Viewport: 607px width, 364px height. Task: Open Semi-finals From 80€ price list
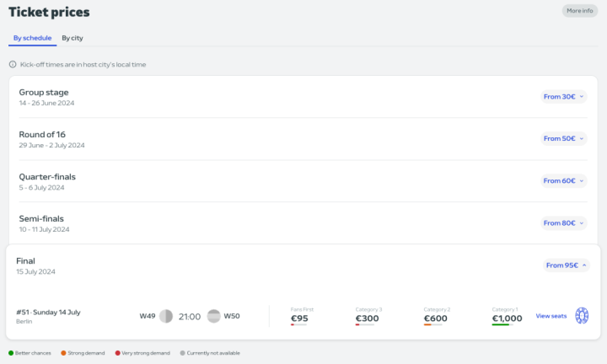pyautogui.click(x=564, y=223)
